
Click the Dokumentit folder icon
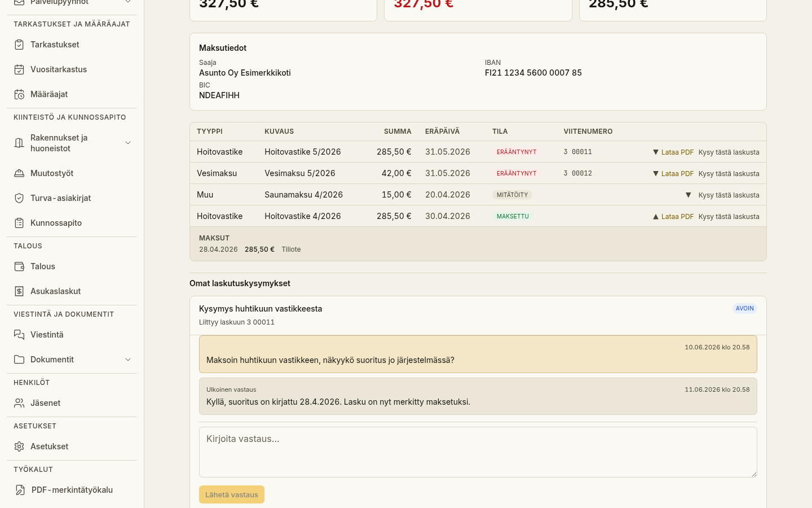point(19,360)
